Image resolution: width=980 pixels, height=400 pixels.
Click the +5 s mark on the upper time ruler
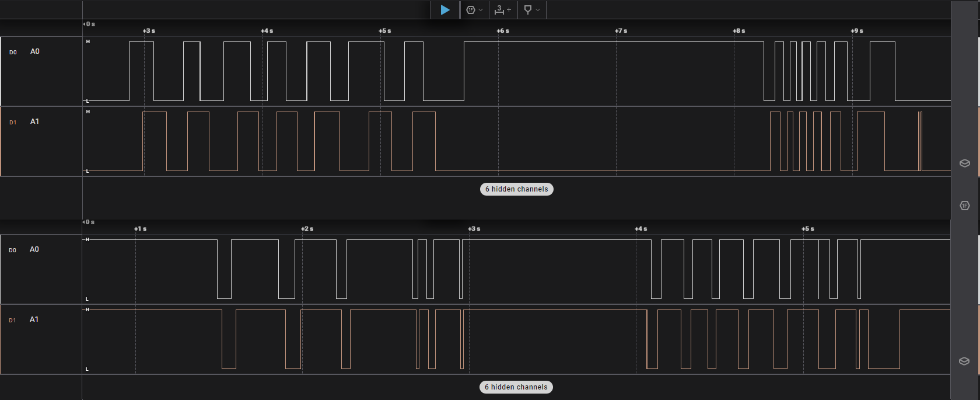(x=384, y=31)
